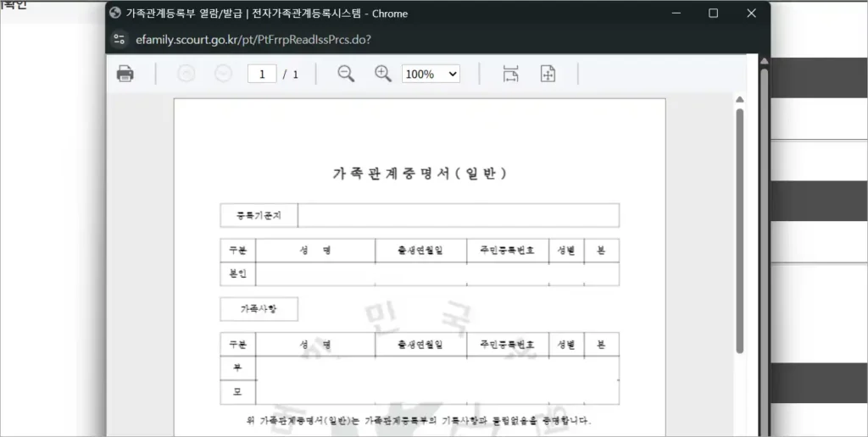Viewport: 868px width, 437px height.
Task: Go to previous page with up arrow icon
Action: pyautogui.click(x=186, y=74)
